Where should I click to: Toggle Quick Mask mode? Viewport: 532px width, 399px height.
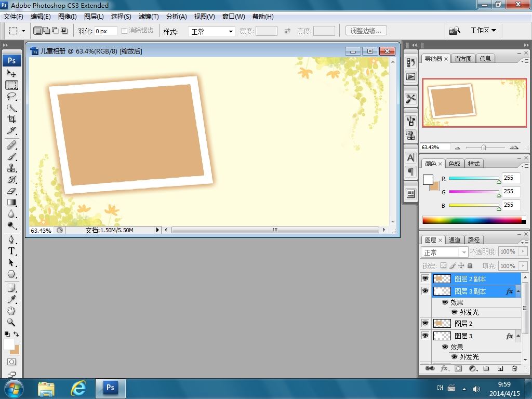11,362
